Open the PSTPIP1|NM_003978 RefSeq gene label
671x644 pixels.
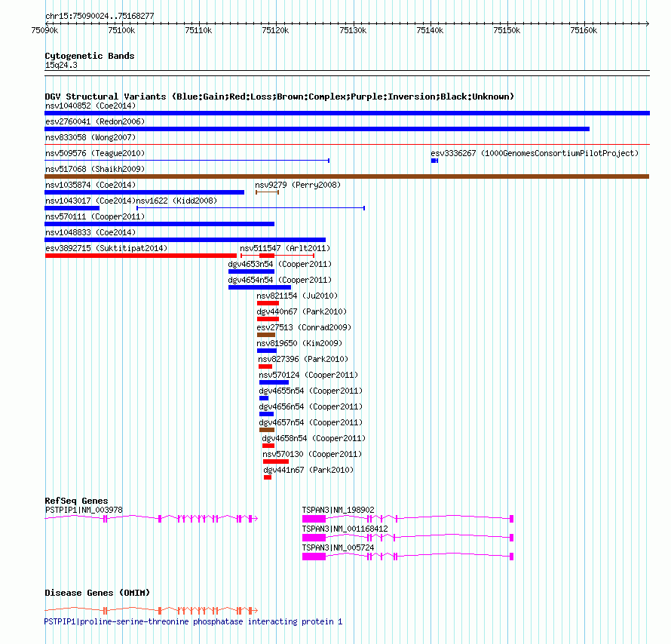point(84,510)
